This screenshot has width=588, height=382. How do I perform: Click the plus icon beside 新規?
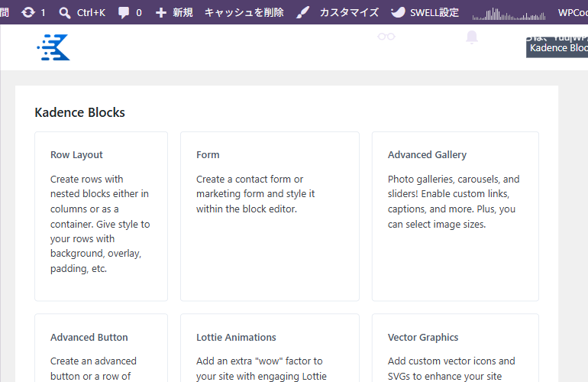161,13
